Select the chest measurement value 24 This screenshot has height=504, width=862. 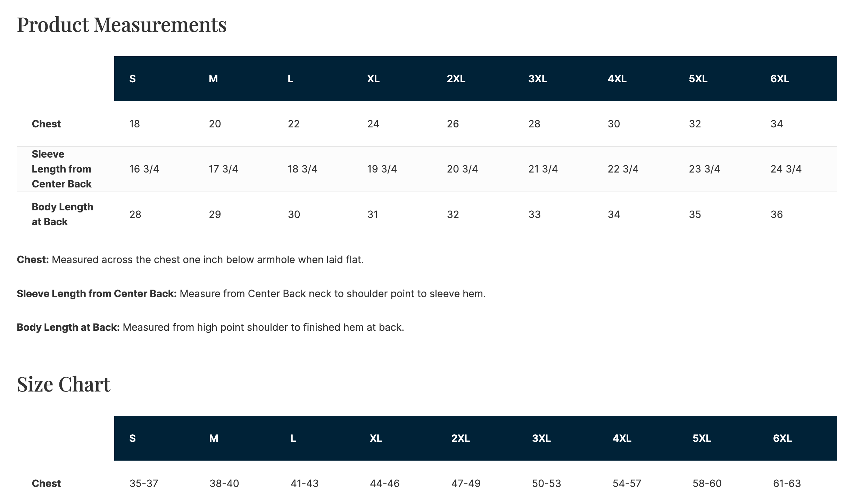tap(373, 124)
